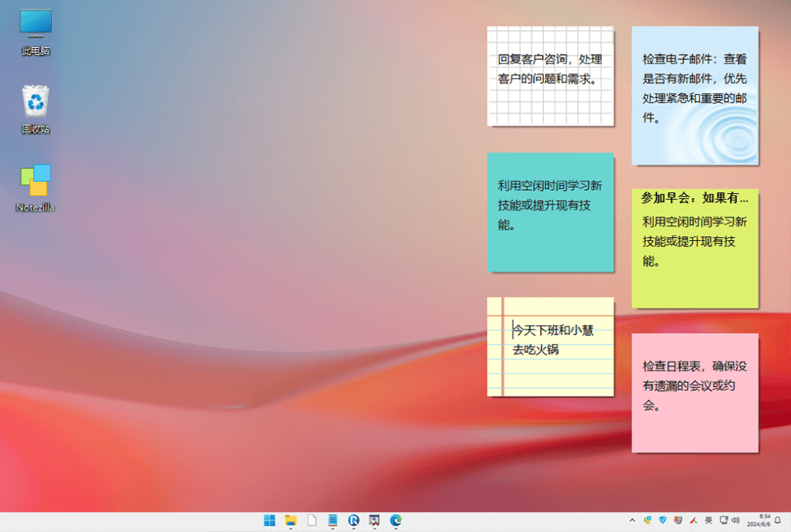The height and width of the screenshot is (532, 791).
Task: Click the 参加早会 title on yellow-green note
Action: point(694,198)
